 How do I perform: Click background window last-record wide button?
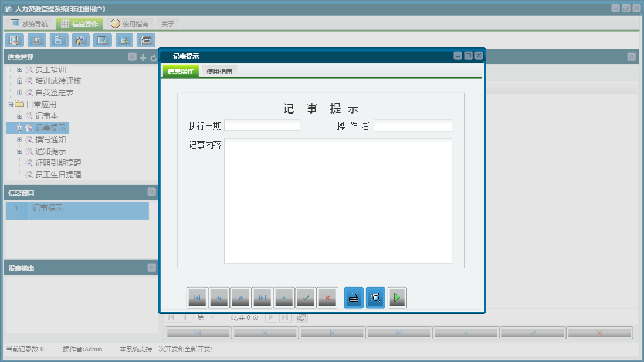(399, 333)
